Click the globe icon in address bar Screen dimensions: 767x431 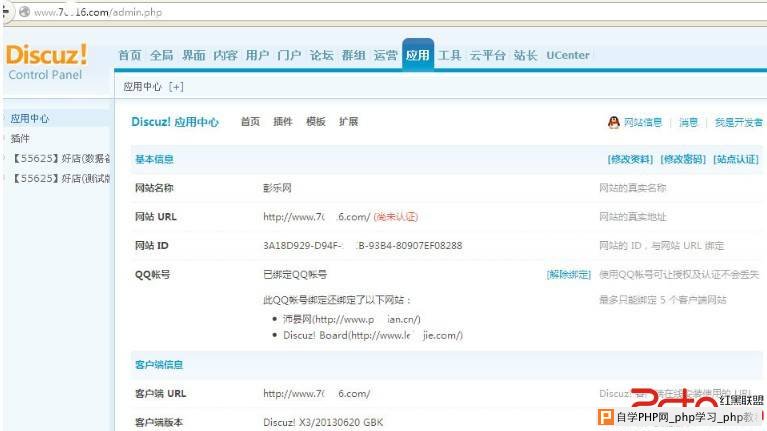[24, 12]
